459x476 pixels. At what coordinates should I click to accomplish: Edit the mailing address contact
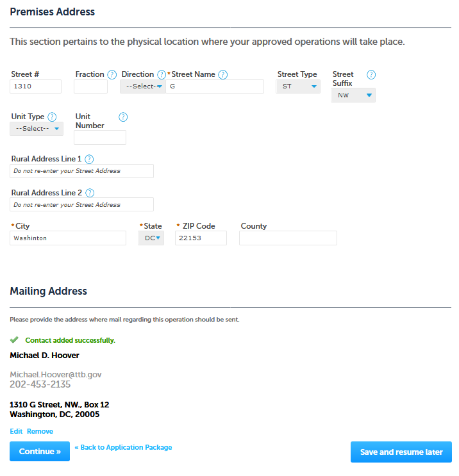pyautogui.click(x=16, y=431)
